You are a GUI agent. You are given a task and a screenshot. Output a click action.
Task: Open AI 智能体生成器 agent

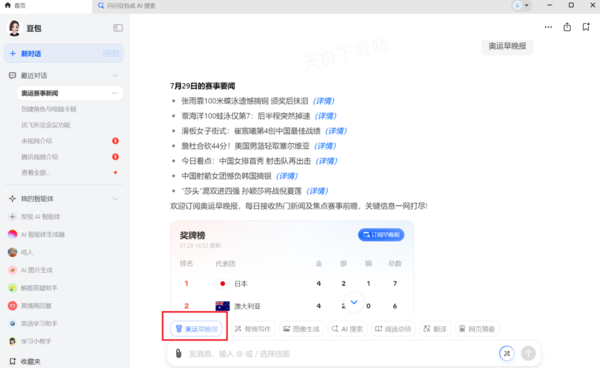(x=42, y=234)
